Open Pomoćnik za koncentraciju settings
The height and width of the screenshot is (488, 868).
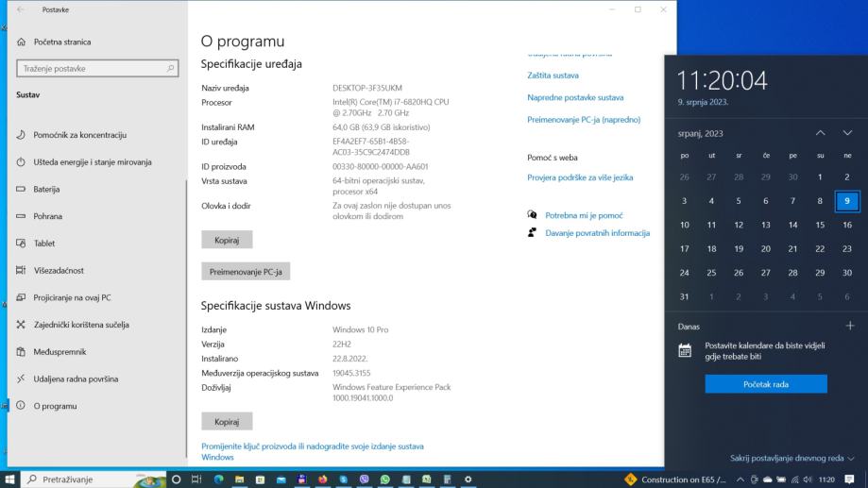(80, 135)
